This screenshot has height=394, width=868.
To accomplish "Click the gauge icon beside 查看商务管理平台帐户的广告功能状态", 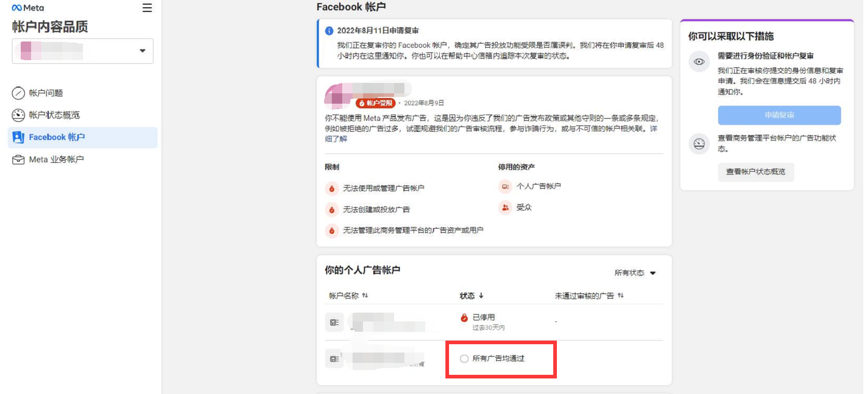I will pyautogui.click(x=699, y=144).
